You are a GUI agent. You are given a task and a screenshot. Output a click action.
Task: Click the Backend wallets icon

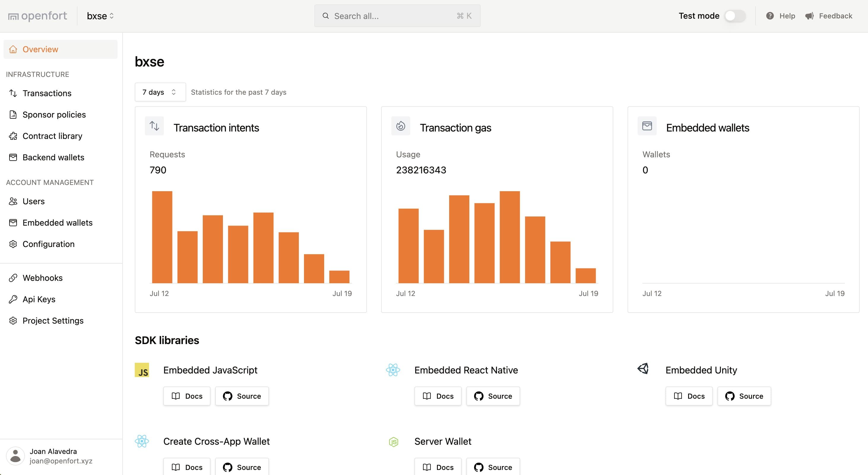[x=13, y=157]
